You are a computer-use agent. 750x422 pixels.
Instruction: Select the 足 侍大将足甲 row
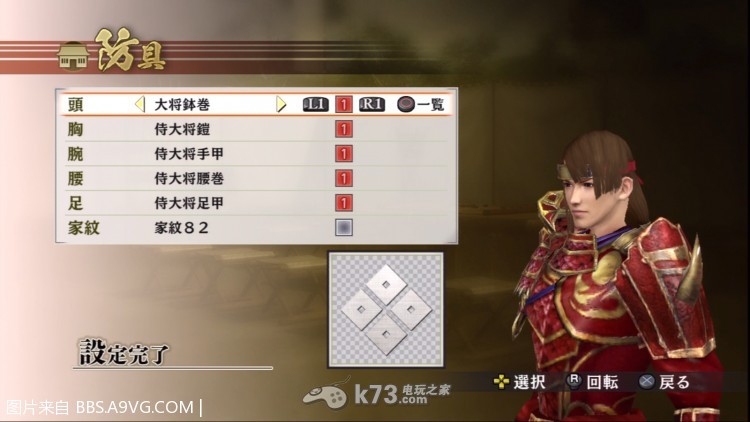tap(257, 203)
